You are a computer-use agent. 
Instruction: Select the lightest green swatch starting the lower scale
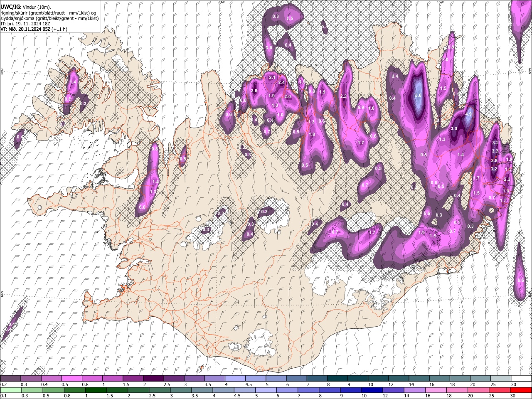click(10, 390)
